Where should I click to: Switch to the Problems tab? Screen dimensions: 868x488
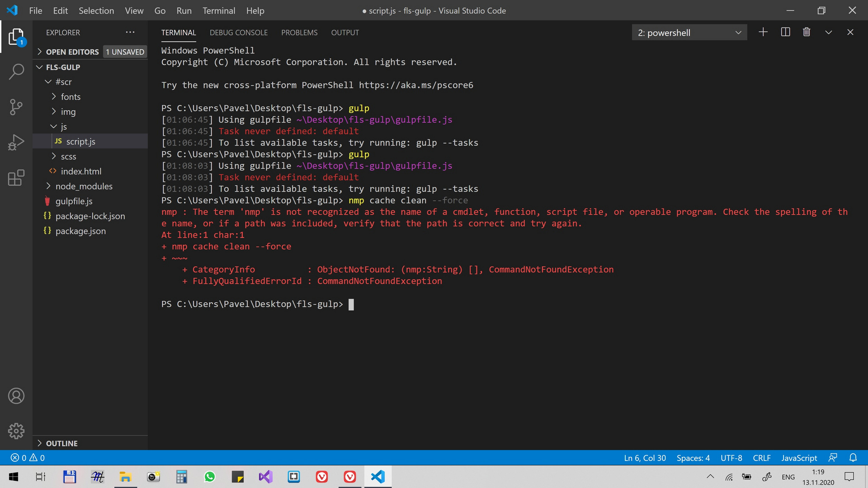point(299,33)
